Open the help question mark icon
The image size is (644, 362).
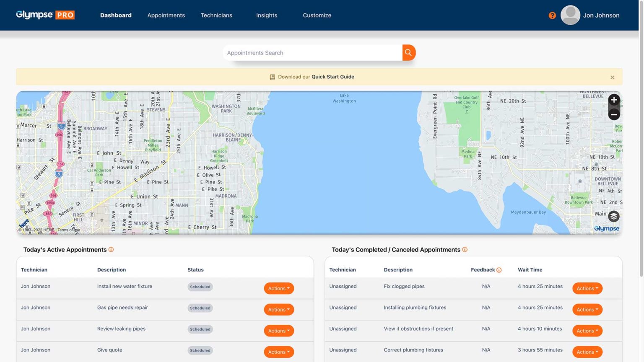click(552, 15)
